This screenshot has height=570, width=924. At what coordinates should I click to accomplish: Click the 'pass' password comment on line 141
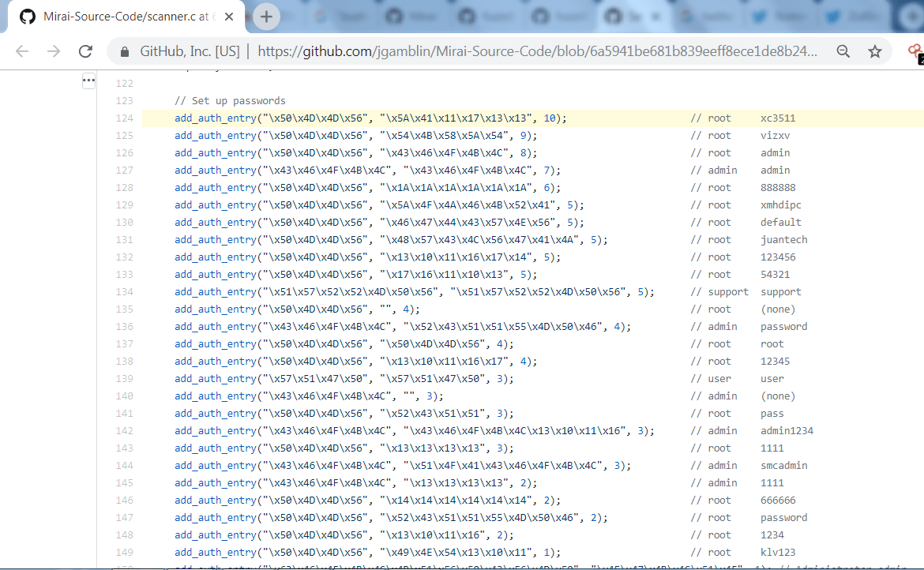click(x=772, y=414)
